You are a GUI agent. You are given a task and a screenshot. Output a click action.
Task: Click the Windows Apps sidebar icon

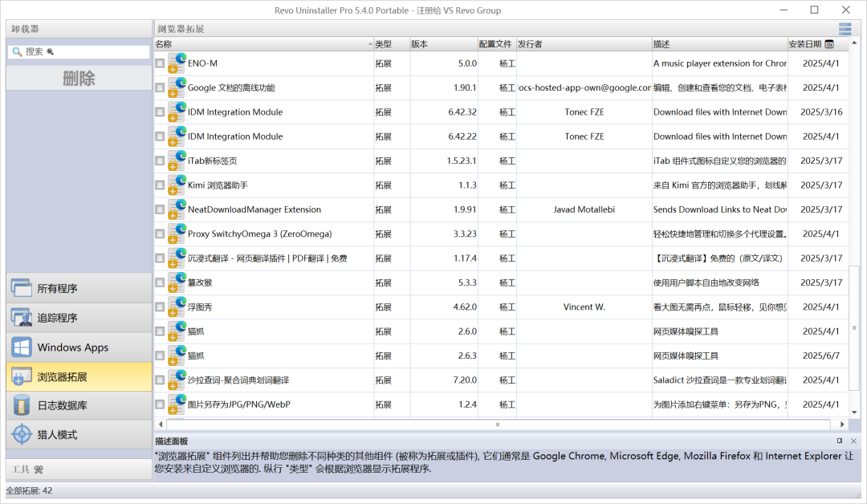point(21,347)
